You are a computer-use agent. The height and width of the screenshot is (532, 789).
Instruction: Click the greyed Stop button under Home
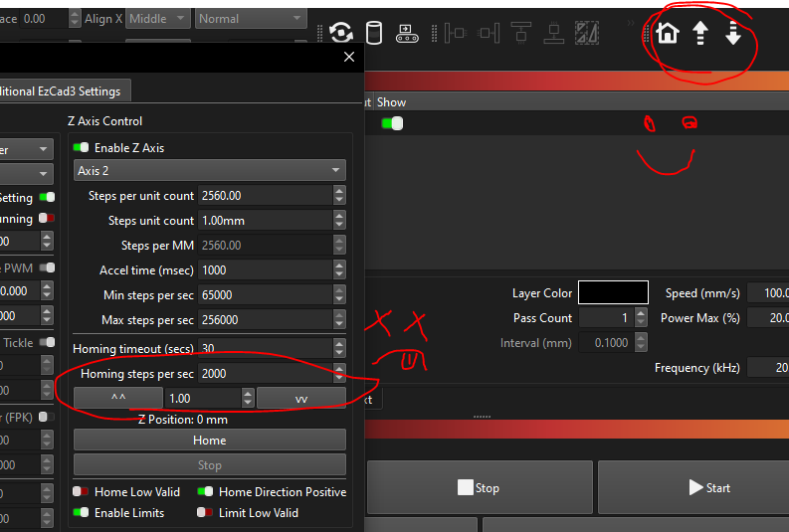pos(209,465)
